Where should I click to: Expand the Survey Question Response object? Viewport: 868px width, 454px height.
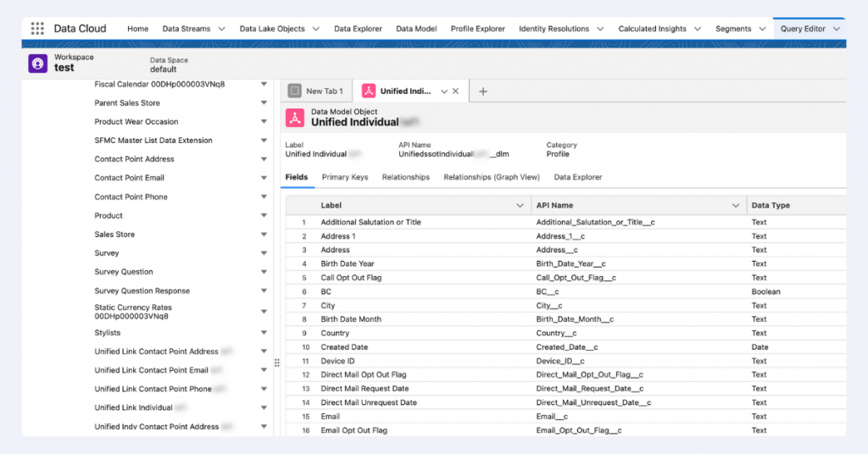pyautogui.click(x=264, y=291)
